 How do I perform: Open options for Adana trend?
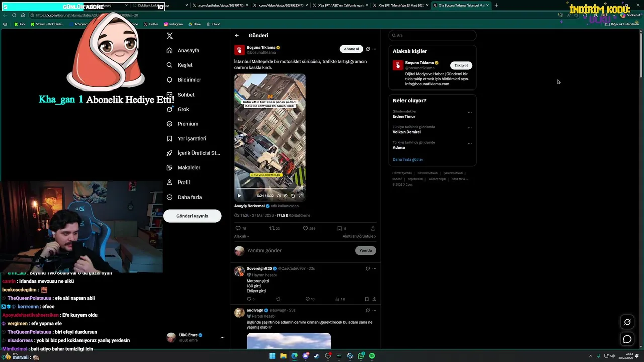click(470, 143)
